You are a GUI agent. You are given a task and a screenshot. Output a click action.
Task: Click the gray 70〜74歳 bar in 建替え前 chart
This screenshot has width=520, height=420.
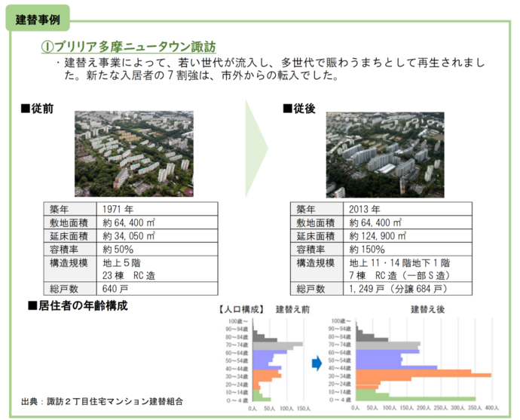278,345
